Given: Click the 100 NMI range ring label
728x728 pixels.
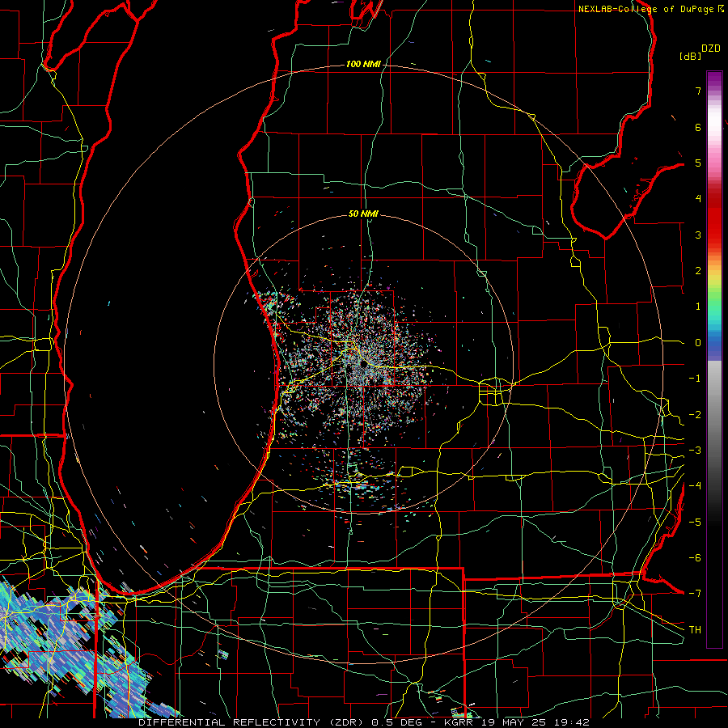Looking at the screenshot, I should 363,64.
